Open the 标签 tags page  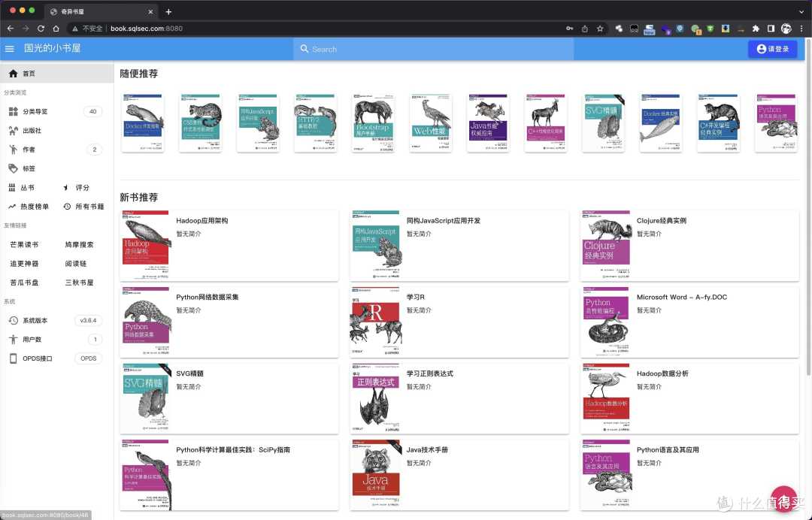[x=56, y=168]
